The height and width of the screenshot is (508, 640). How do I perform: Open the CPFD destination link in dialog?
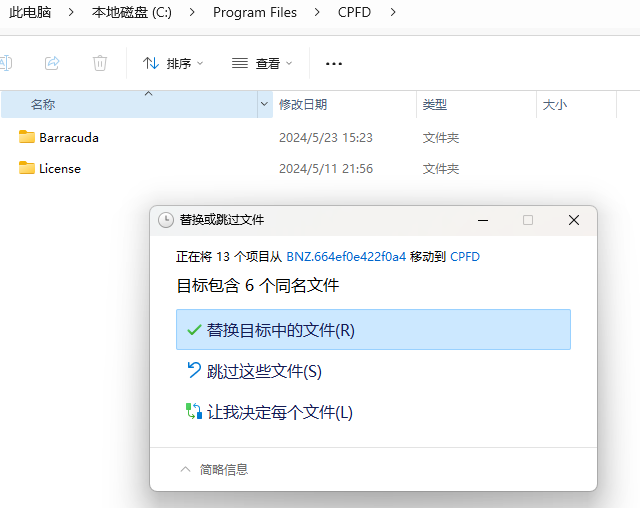[465, 257]
